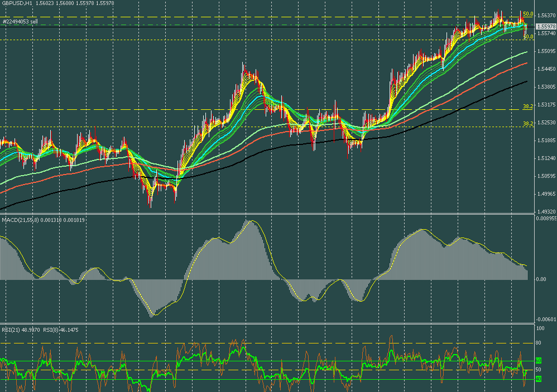
Task: Click the MACD(21,55,8) indicator label
Action: click(20, 220)
